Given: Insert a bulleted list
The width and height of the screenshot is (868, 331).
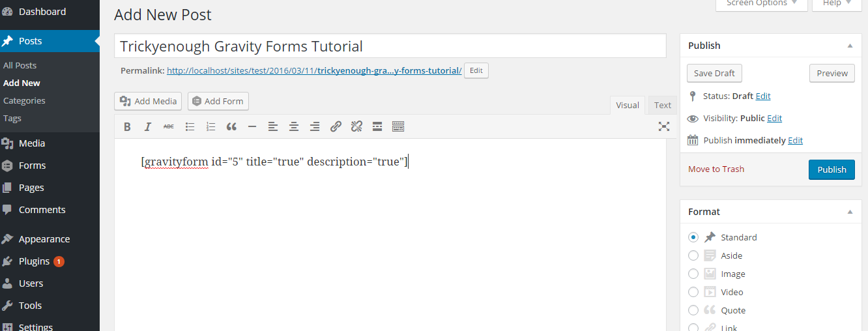Looking at the screenshot, I should coord(190,126).
